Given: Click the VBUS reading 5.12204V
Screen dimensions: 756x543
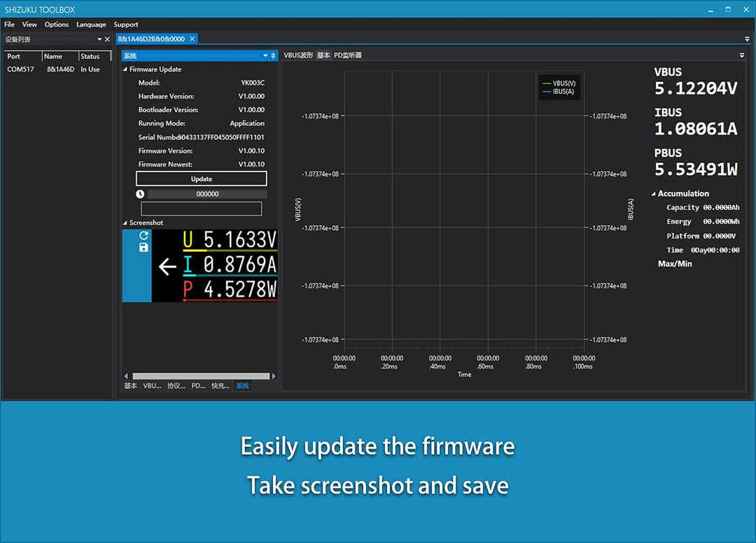Looking at the screenshot, I should click(x=696, y=88).
